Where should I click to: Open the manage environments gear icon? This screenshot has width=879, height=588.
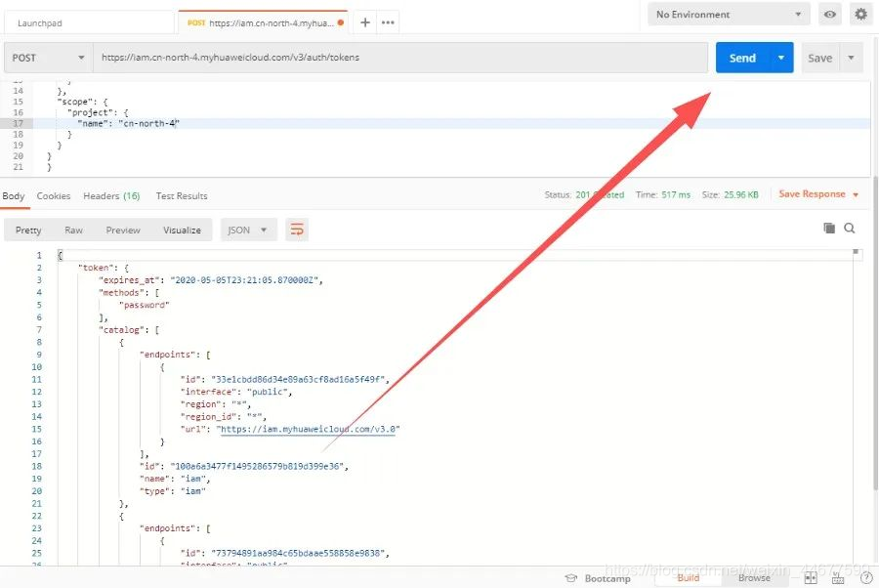tap(861, 14)
